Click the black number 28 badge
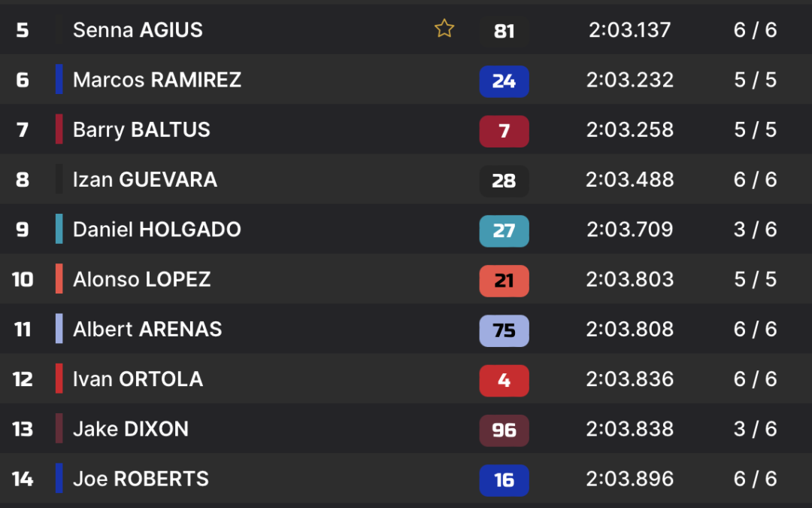 tap(504, 181)
